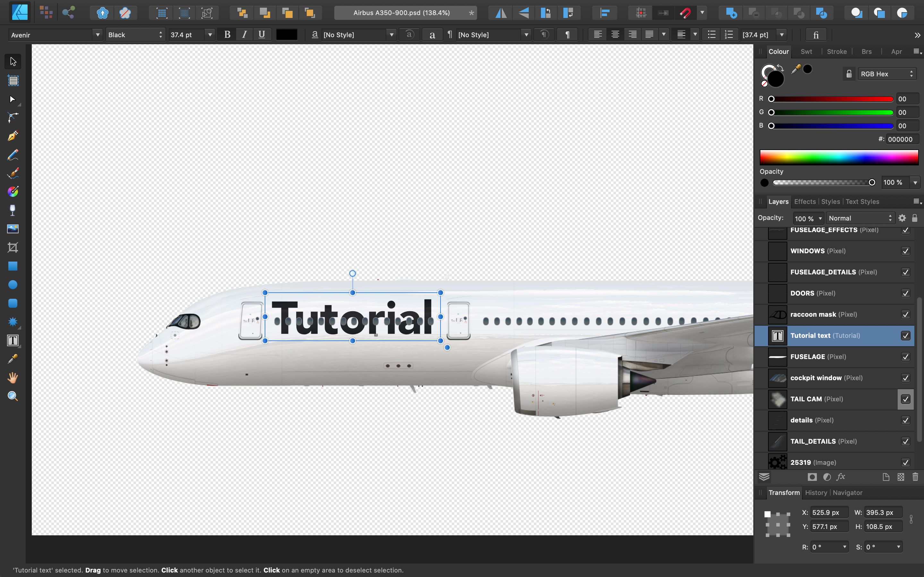Switch to the Stroke panel tab
The image size is (924, 577).
pos(836,52)
